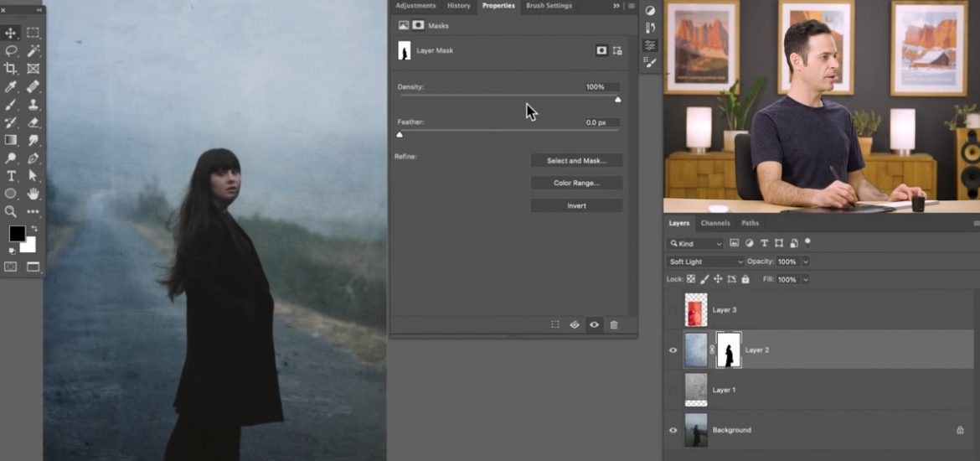This screenshot has width=980, height=461.
Task: Swap foreground and background colors
Action: pos(34,229)
